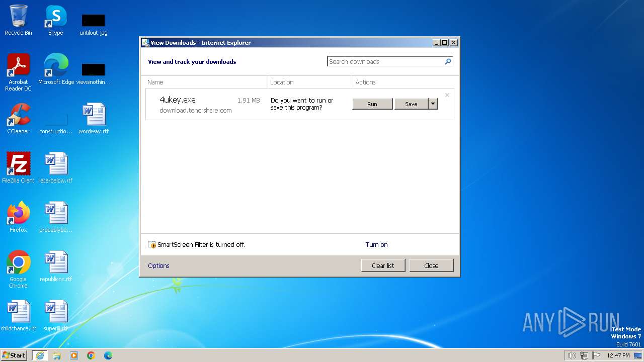Open the Microsoft Edge desktop shortcut
Image resolution: width=644 pixels, height=362 pixels.
[56, 69]
